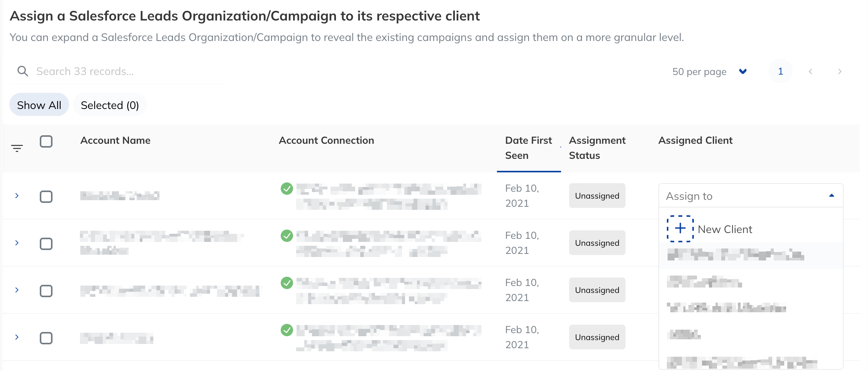The width and height of the screenshot is (868, 371).
Task: Expand the third account row
Action: coord(17,290)
